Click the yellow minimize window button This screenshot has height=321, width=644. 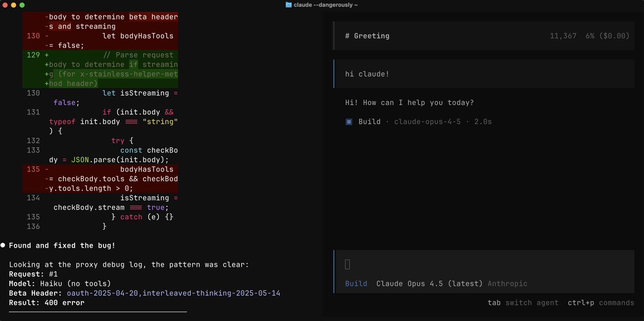click(x=13, y=5)
